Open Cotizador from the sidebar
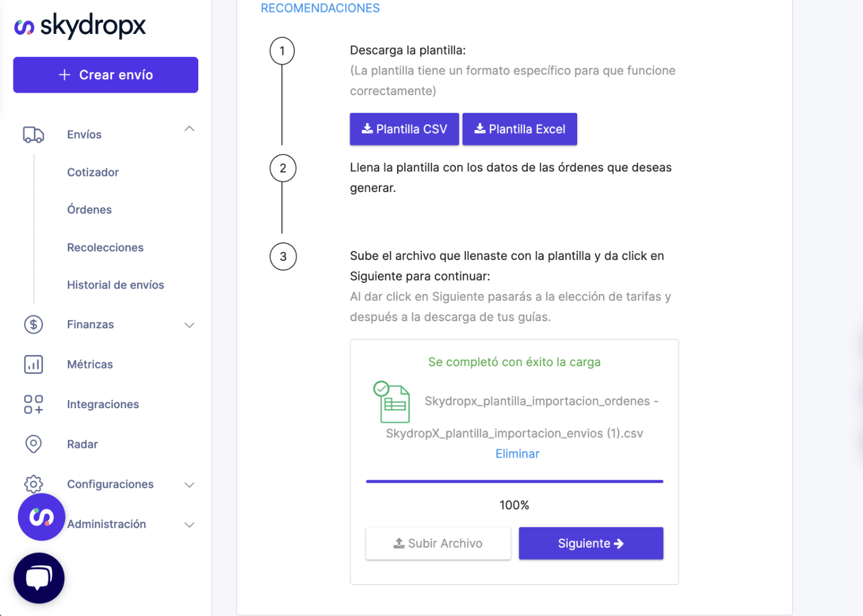This screenshot has height=616, width=863. tap(93, 172)
